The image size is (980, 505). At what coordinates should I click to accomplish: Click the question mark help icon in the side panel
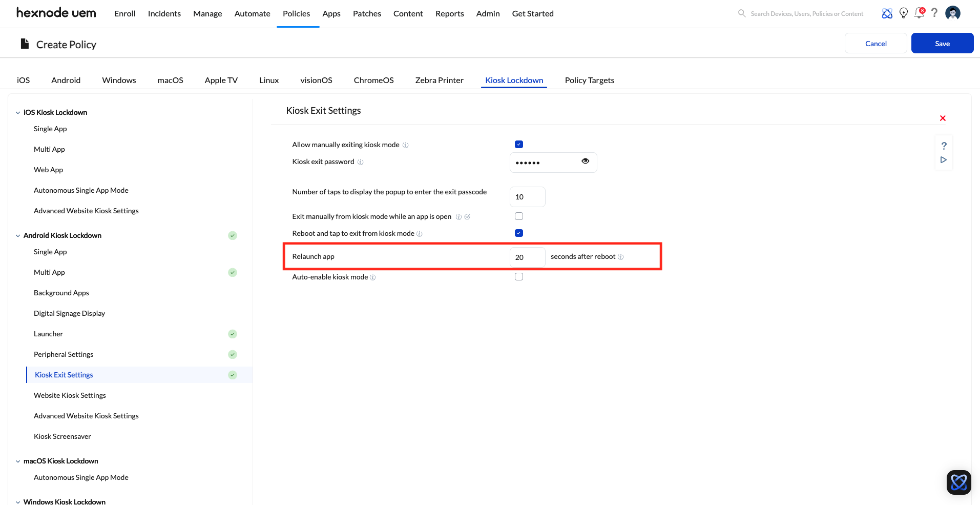coord(944,146)
